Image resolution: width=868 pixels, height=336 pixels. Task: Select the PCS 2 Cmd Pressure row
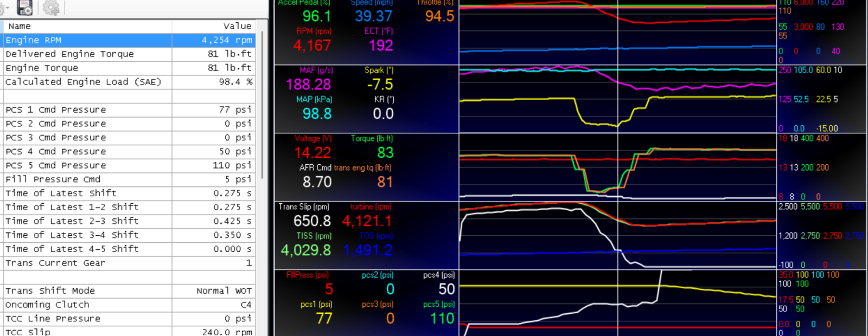pos(129,124)
